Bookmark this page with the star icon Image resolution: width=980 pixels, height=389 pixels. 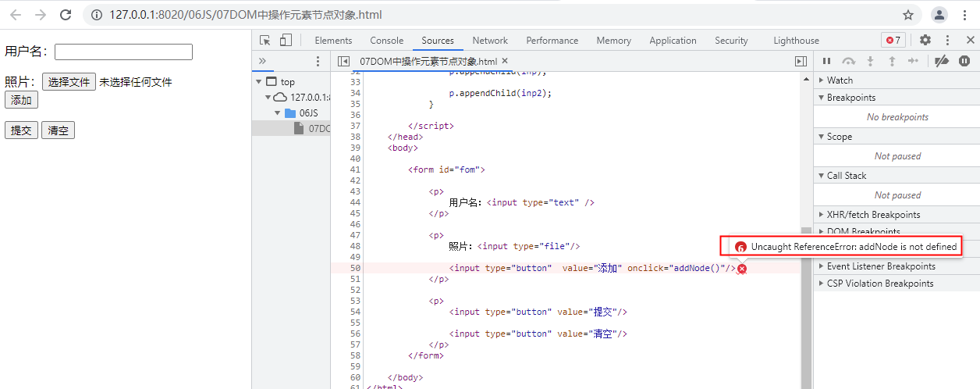[908, 15]
